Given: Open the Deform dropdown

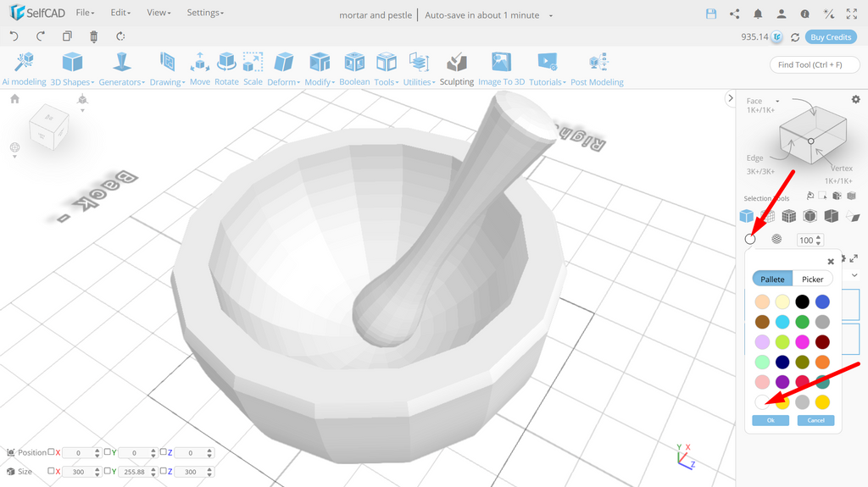Looking at the screenshot, I should coord(283,69).
